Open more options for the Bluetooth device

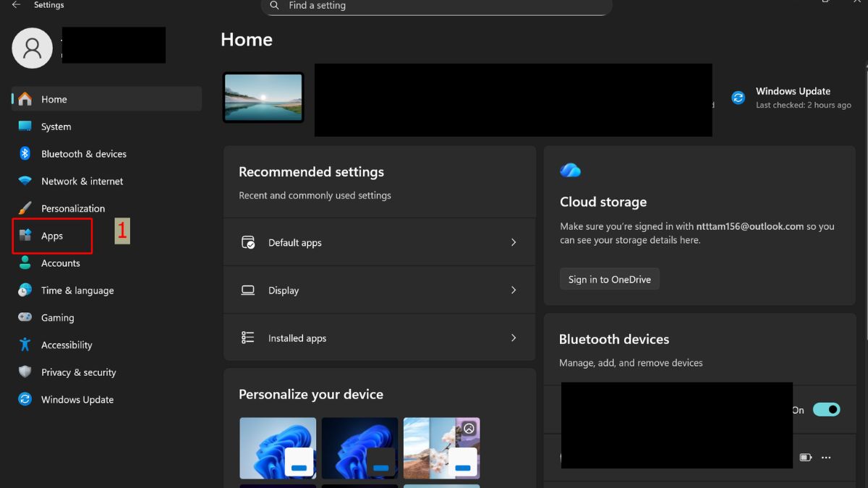[x=826, y=458]
